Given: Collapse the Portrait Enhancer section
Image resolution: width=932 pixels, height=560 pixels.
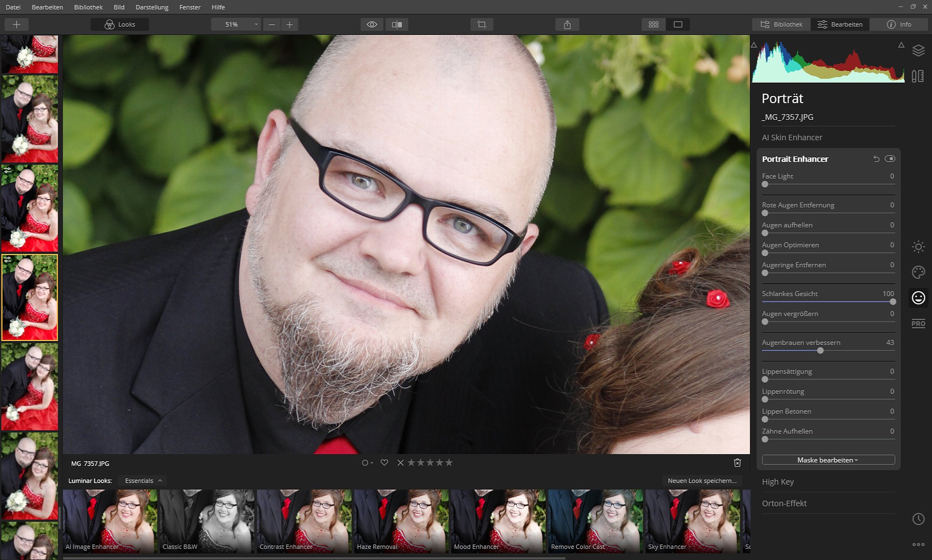Looking at the screenshot, I should click(795, 159).
